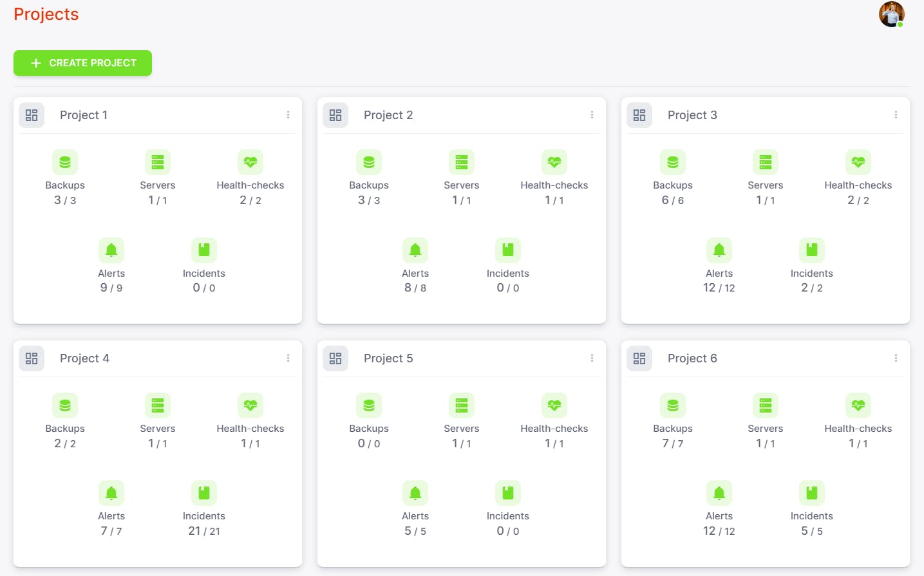Click Project 6 Backups count 7 / 7
This screenshot has height=576, width=924.
tap(673, 443)
